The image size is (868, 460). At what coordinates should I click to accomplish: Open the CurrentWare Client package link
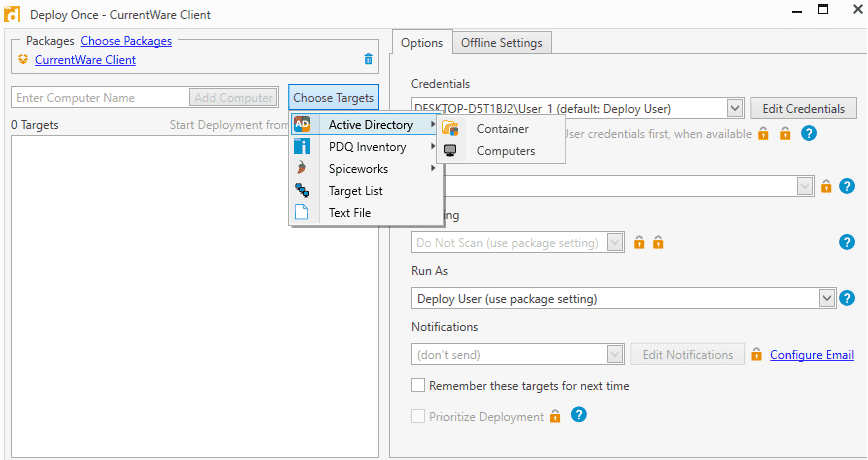click(x=85, y=60)
